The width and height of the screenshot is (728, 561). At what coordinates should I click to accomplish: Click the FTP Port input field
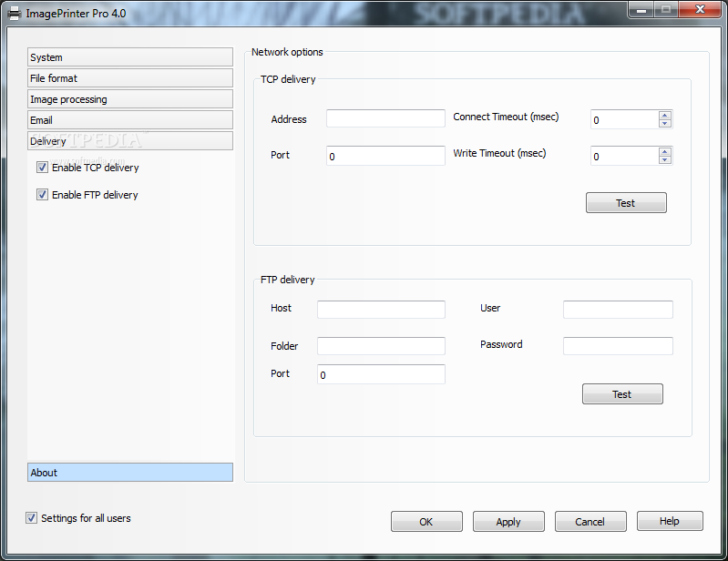point(381,374)
